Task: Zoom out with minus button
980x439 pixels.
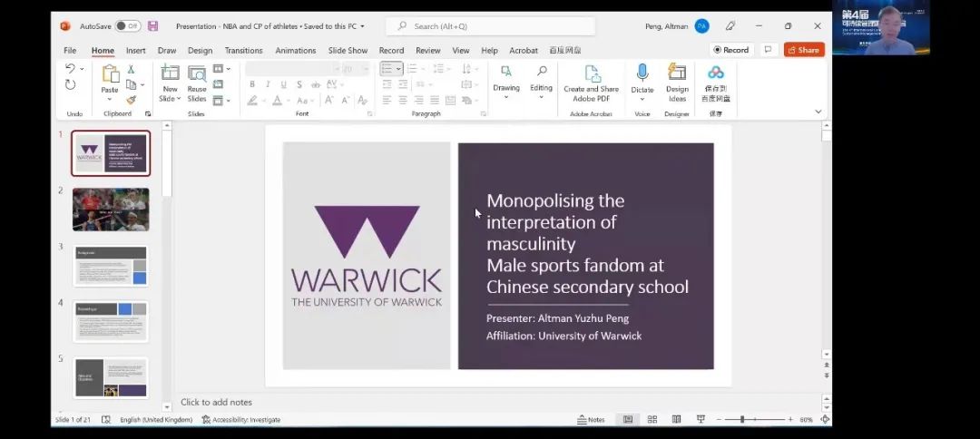Action: (720, 420)
